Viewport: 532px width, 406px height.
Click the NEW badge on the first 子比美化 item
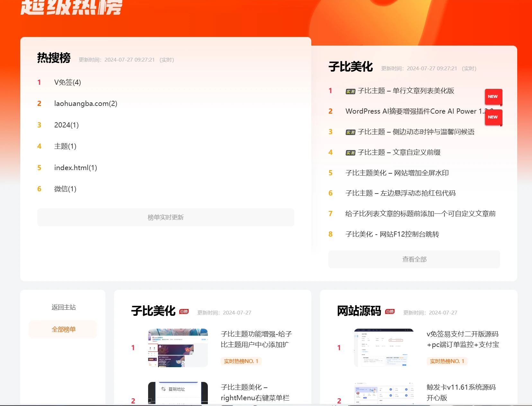coord(493,97)
